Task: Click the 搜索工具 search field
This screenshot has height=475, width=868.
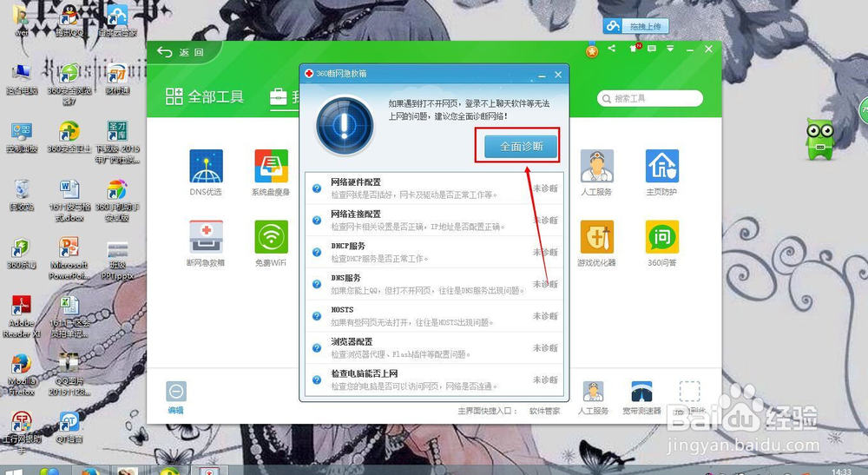Action: click(x=650, y=98)
